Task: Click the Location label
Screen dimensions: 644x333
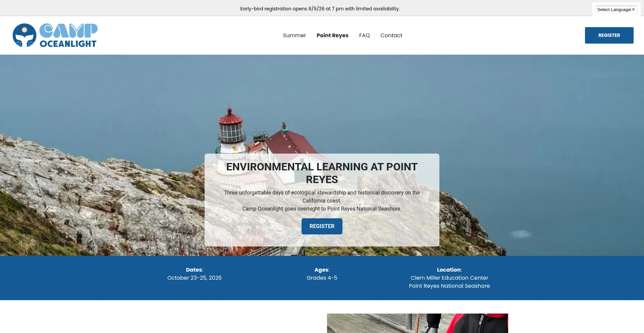Action: [x=449, y=270]
